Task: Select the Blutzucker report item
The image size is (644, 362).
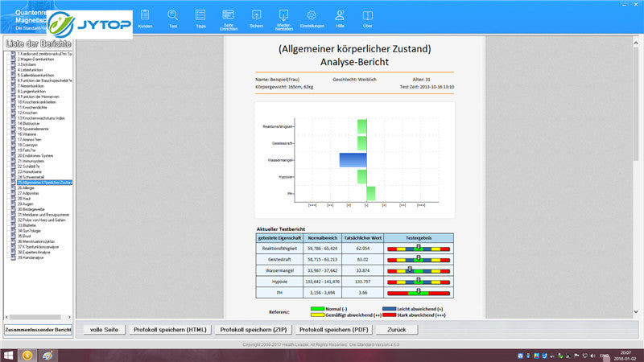Action: tap(29, 123)
